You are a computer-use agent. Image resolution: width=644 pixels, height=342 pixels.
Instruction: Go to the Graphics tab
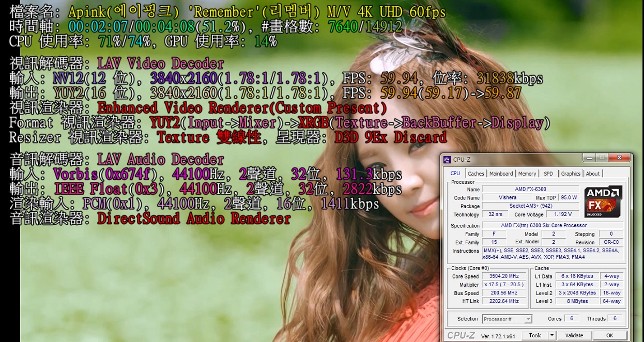[571, 174]
